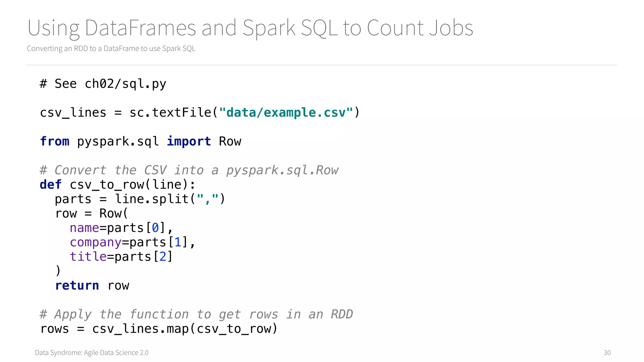Click the 'return' keyword

(x=77, y=286)
